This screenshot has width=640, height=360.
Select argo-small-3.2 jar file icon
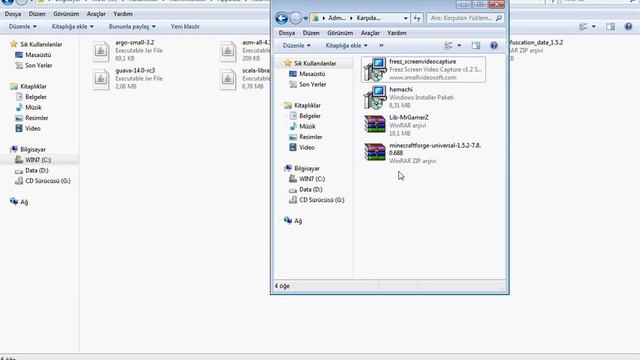click(x=101, y=51)
